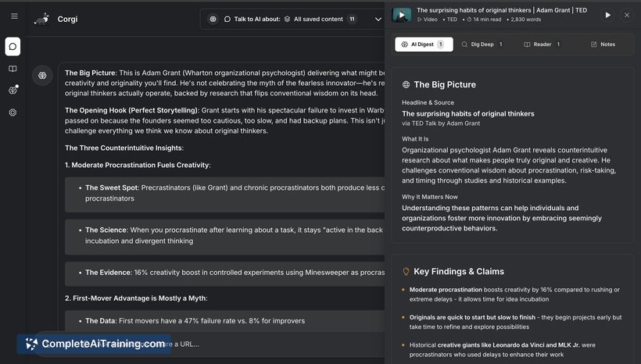This screenshot has width=641, height=364.
Task: Click the 'Headline & Source' label
Action: (428, 102)
